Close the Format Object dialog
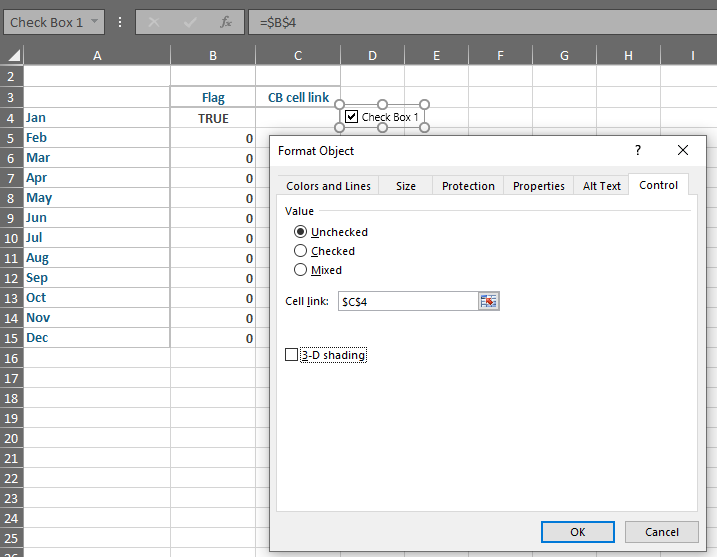Image resolution: width=717 pixels, height=557 pixels. tap(683, 150)
